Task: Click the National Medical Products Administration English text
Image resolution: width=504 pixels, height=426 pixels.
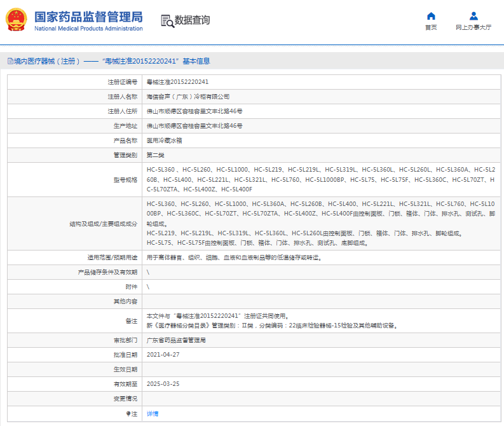Action: coord(88,29)
